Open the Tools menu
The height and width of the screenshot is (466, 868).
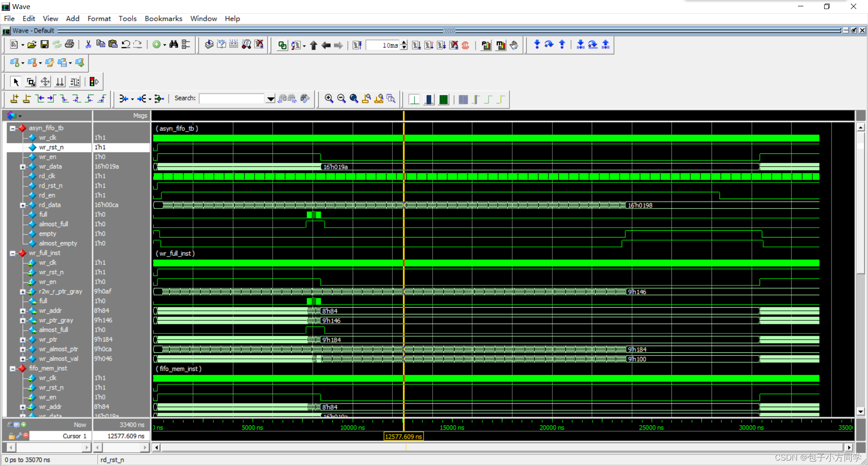click(x=127, y=19)
